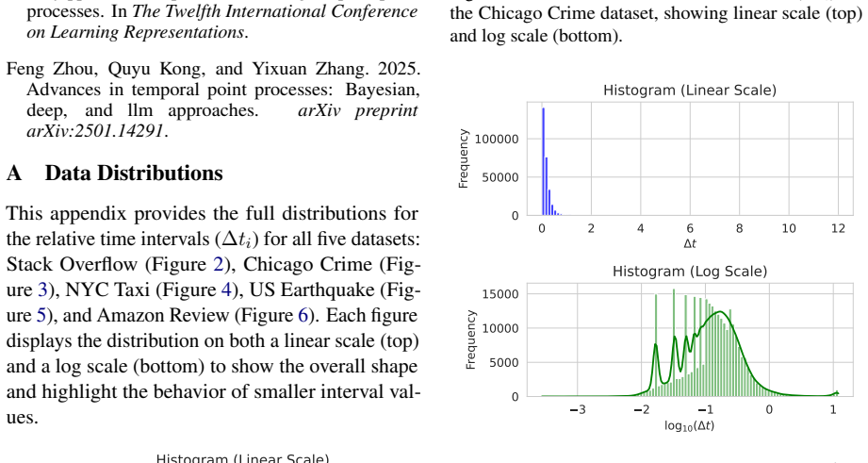Click the 'log10(Δt)' x-axis label
This screenshot has height=463, width=868.
click(690, 426)
